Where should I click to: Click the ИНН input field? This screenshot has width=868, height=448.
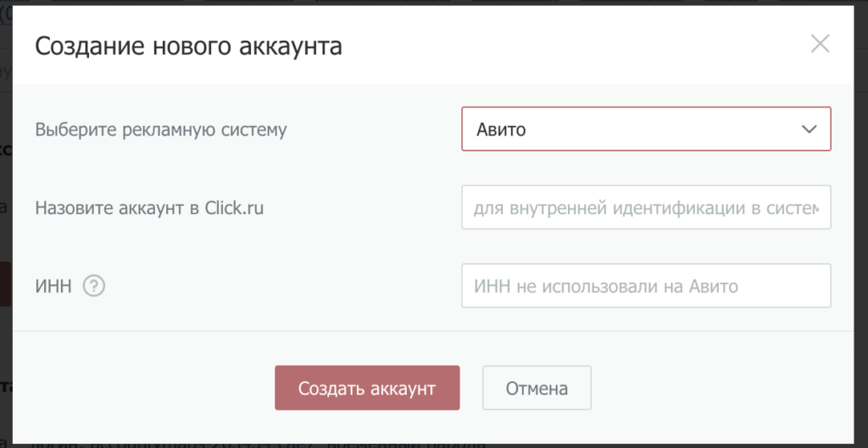tap(645, 286)
